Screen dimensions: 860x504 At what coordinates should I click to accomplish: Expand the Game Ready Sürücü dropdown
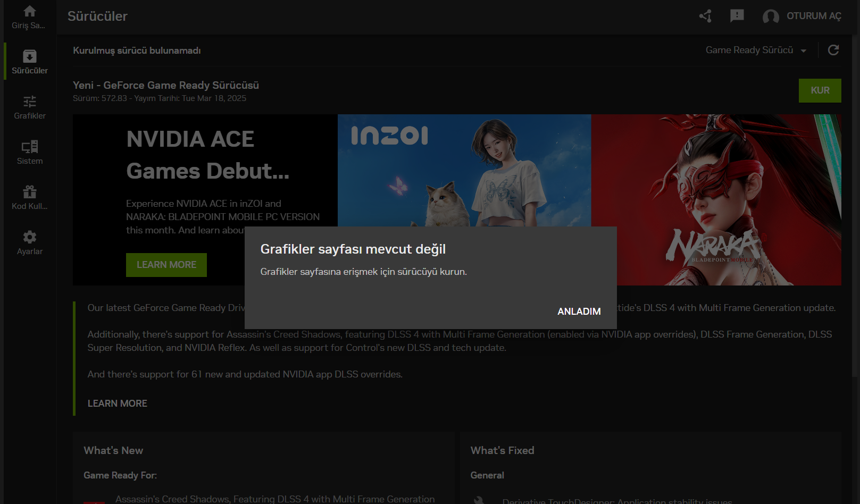756,50
